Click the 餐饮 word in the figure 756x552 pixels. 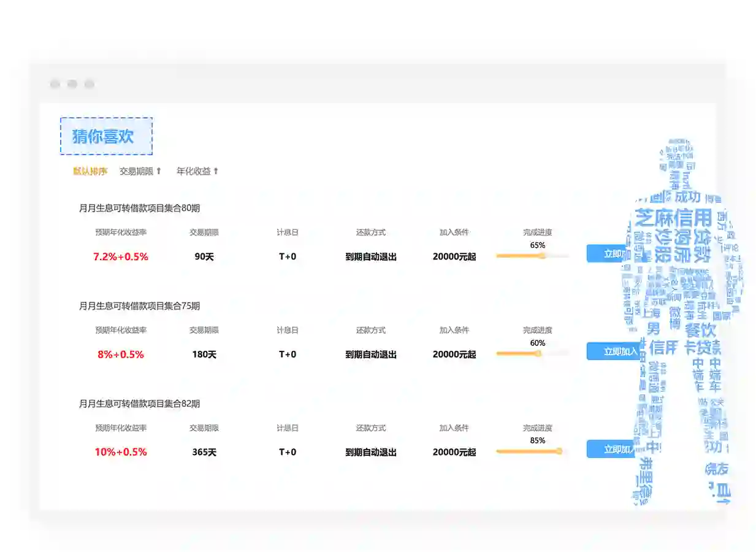pos(700,330)
